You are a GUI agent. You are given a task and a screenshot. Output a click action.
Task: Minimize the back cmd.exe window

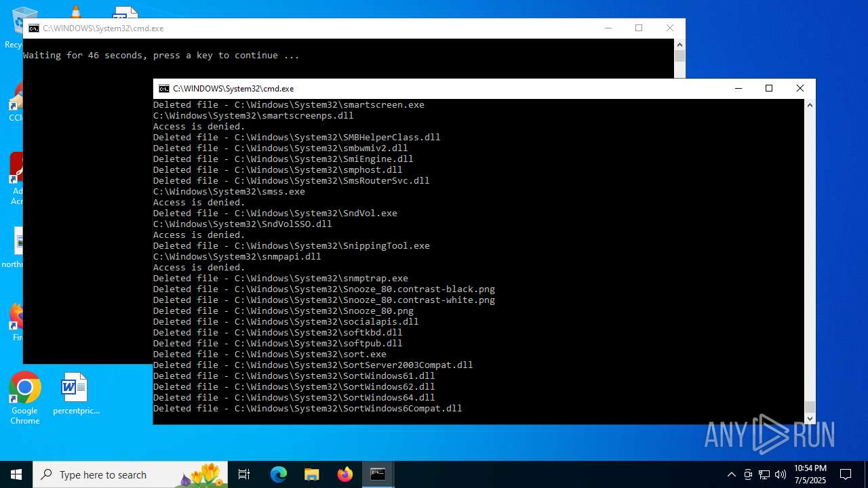pos(608,28)
